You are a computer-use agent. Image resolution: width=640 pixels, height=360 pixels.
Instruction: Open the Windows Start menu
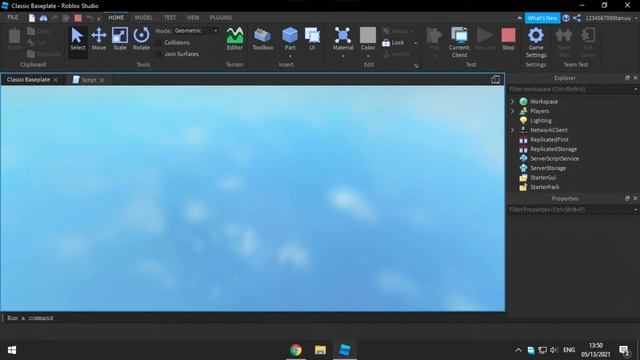point(12,350)
